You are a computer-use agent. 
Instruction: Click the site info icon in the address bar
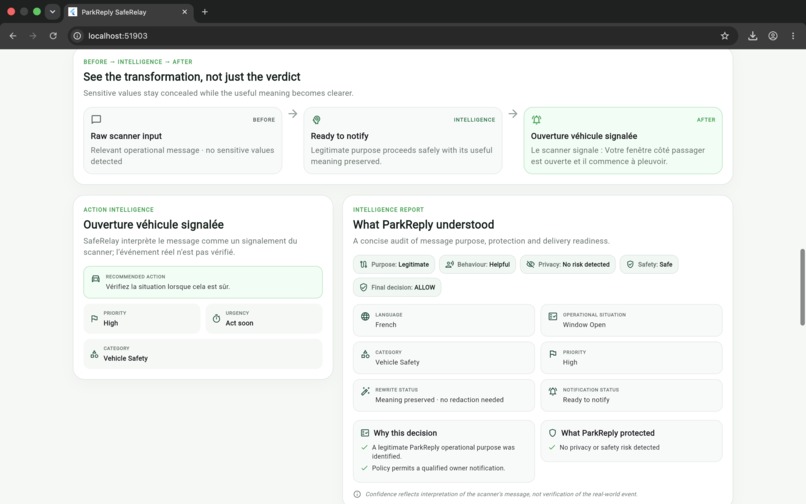[77, 36]
